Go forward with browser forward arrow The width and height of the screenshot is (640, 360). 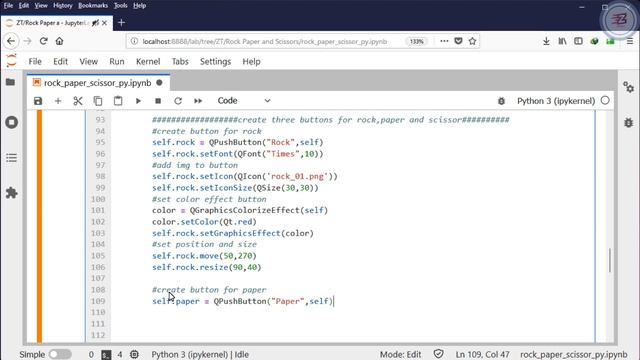27,41
